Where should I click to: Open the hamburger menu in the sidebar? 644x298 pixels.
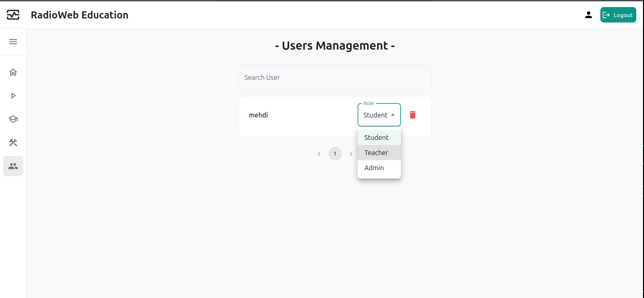coord(13,42)
